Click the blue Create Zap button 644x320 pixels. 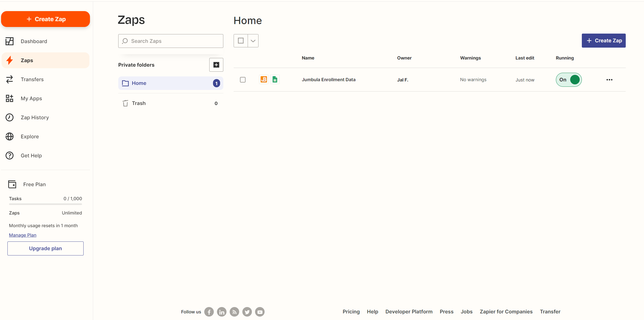point(604,40)
